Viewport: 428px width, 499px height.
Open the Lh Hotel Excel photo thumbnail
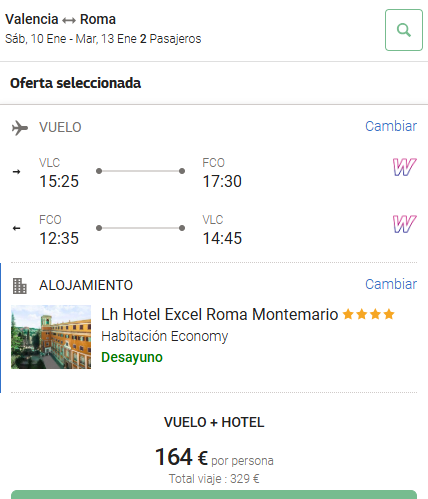pos(51,337)
